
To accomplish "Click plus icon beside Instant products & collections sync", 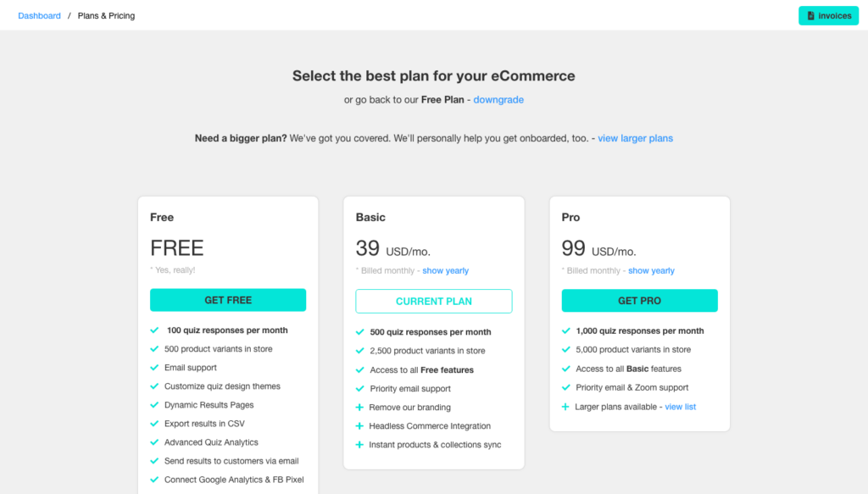I will [x=359, y=445].
